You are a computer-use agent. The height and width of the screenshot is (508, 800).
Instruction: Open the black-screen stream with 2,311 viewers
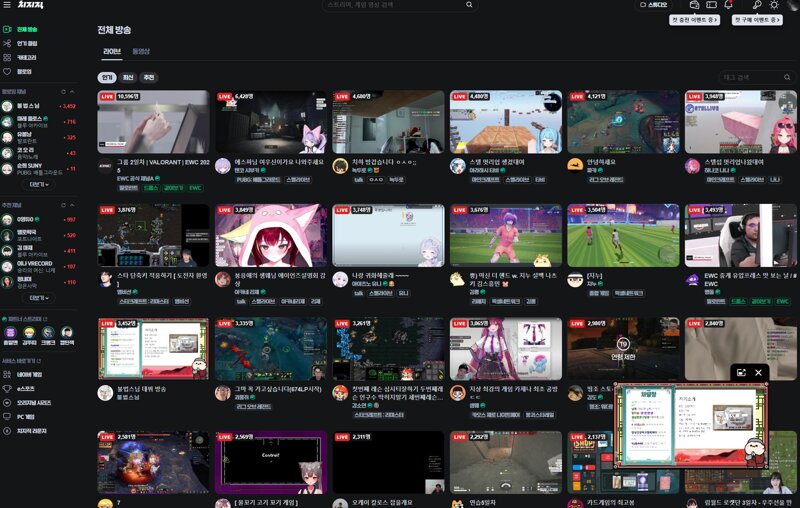pyautogui.click(x=388, y=463)
